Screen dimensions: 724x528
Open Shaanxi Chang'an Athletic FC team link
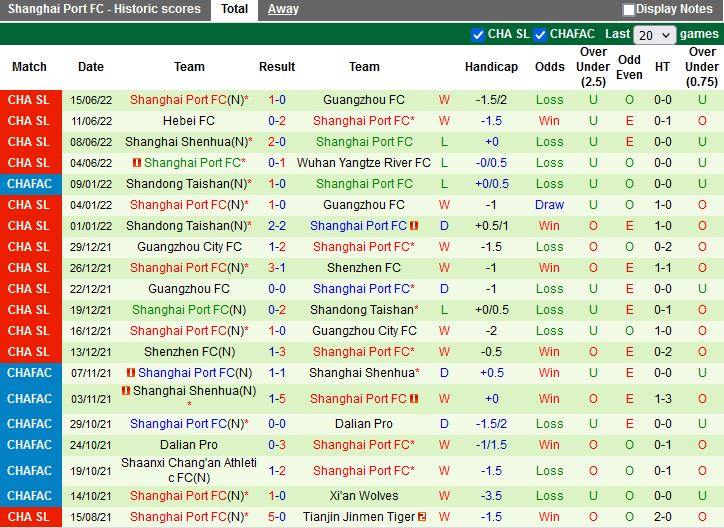[x=189, y=470]
